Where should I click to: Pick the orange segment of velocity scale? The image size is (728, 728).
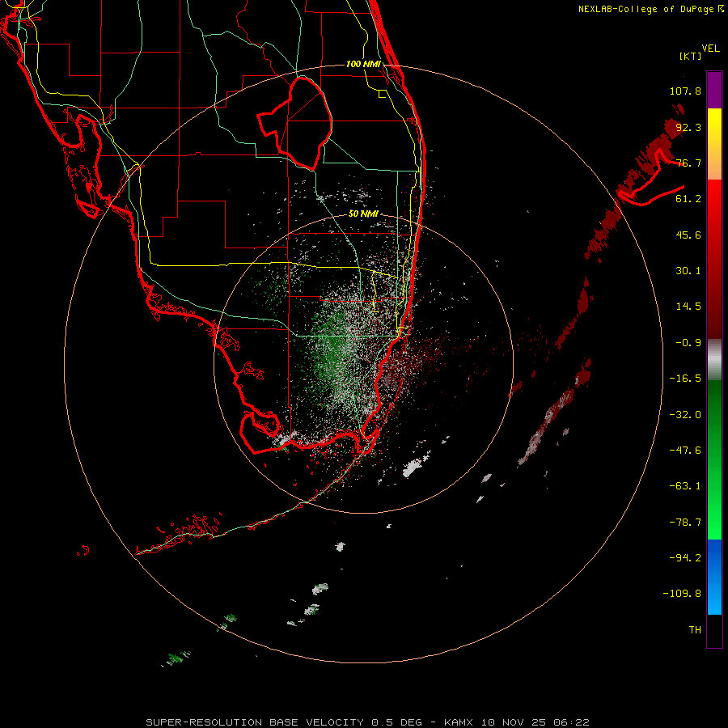(714, 163)
